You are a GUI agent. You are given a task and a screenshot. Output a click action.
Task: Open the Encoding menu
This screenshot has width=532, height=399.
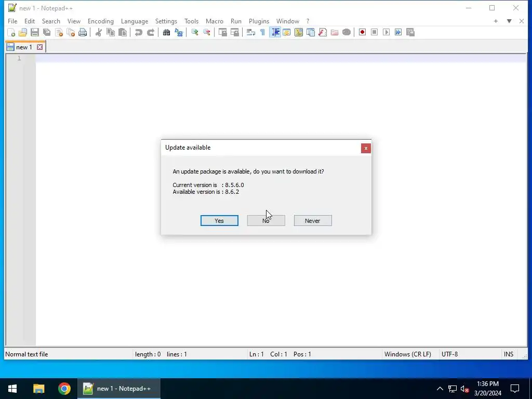(101, 21)
